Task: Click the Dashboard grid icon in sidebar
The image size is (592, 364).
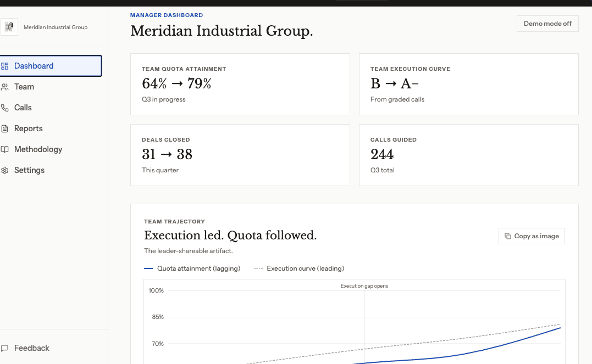Action: click(4, 66)
